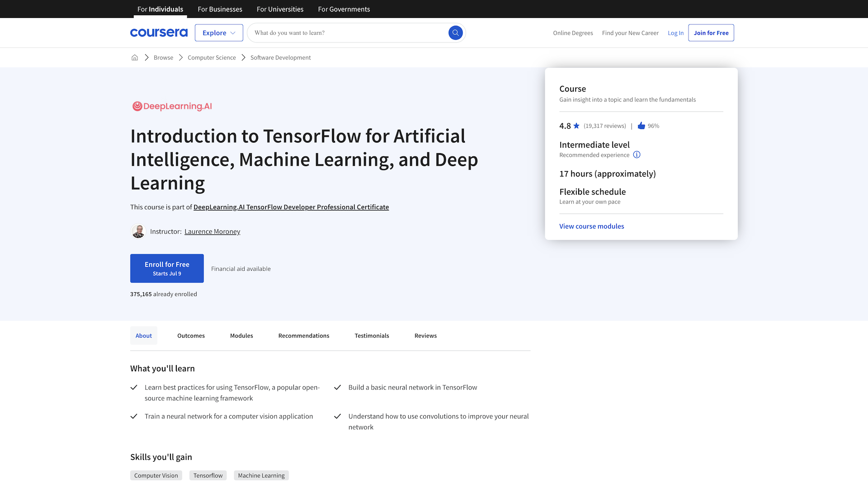Click the 'Intermediate level' heading
This screenshot has height=488, width=868.
(594, 145)
